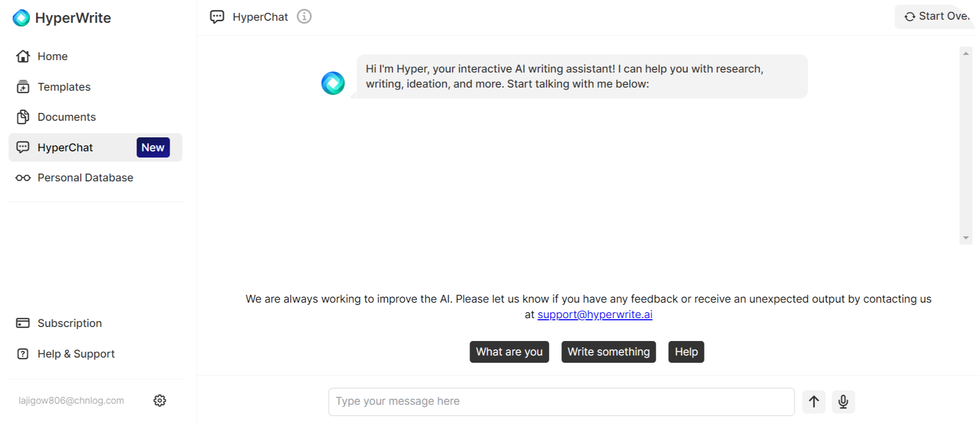The image size is (980, 426).
Task: Click Hyper's avatar icon in chat
Action: point(333,83)
